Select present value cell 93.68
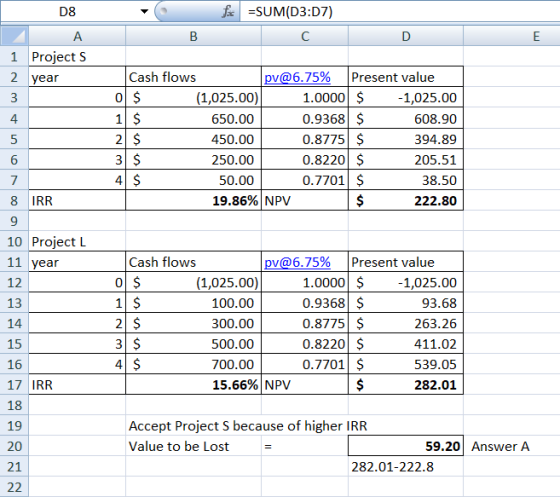 coord(406,303)
